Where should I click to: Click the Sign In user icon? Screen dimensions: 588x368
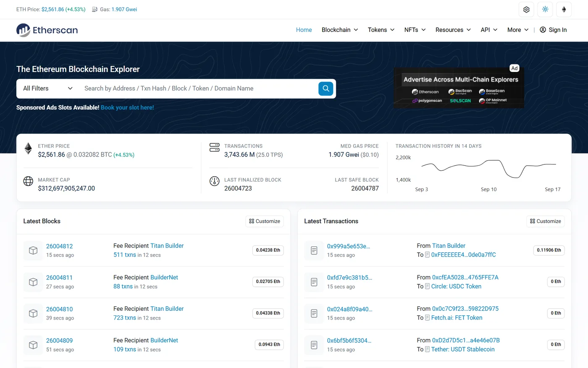point(543,30)
